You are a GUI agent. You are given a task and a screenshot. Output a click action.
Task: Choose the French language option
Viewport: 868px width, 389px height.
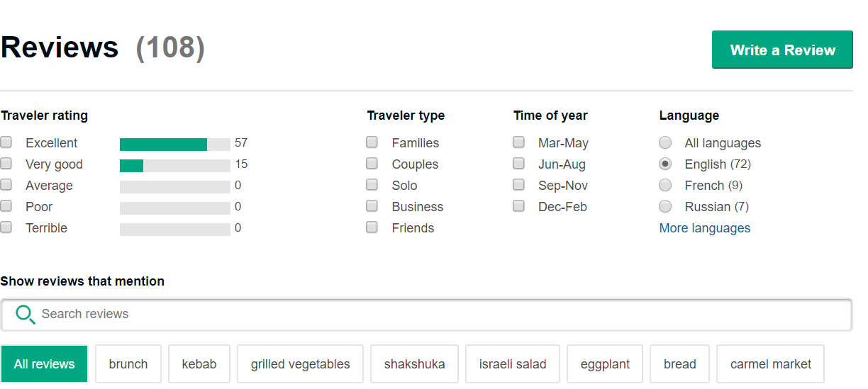(665, 185)
